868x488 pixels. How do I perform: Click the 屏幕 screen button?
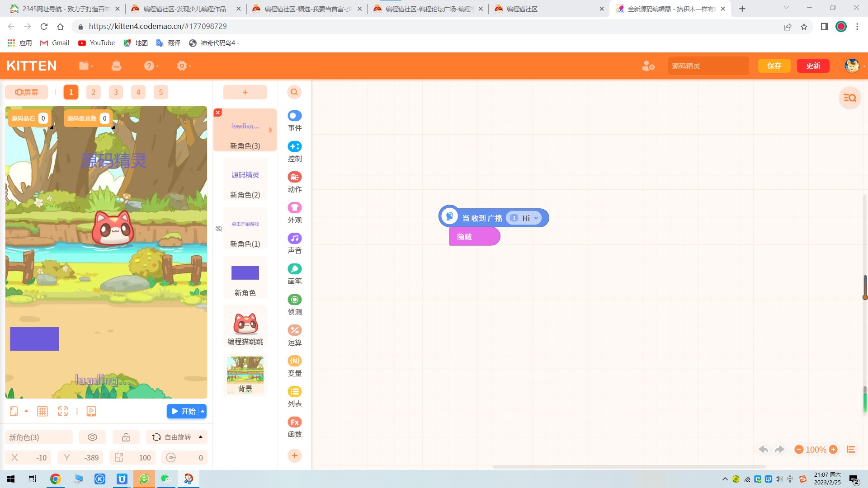tap(27, 92)
